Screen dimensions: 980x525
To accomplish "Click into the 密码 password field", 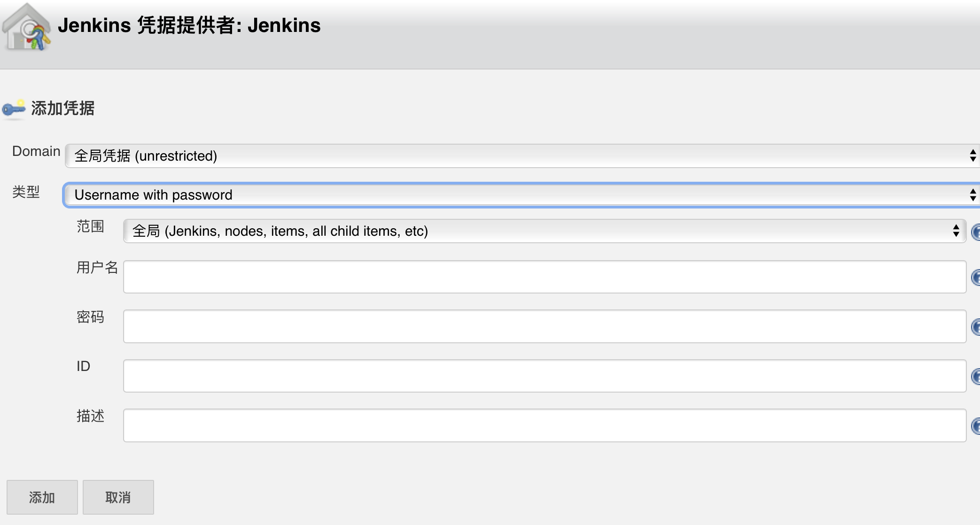I will click(544, 326).
